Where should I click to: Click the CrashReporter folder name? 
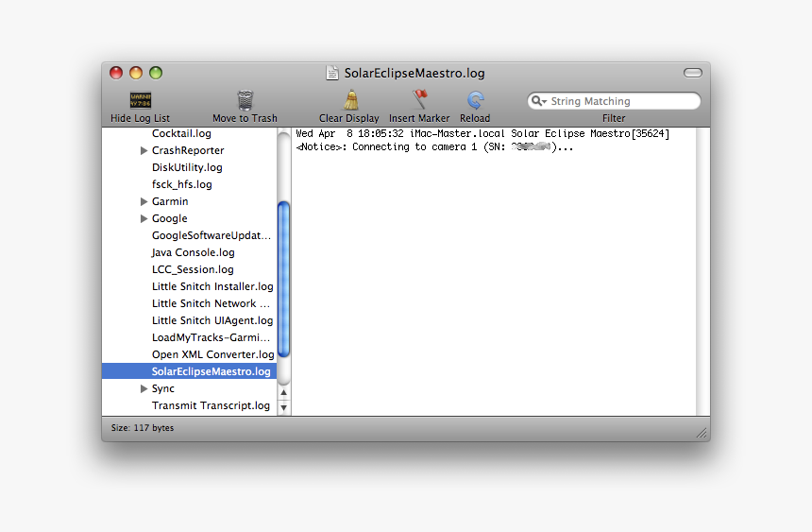point(188,150)
